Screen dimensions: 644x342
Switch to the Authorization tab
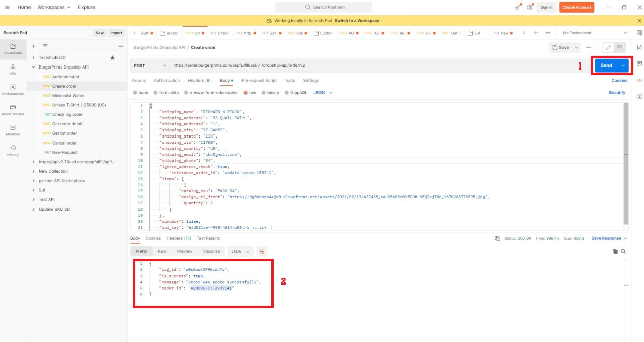[167, 81]
